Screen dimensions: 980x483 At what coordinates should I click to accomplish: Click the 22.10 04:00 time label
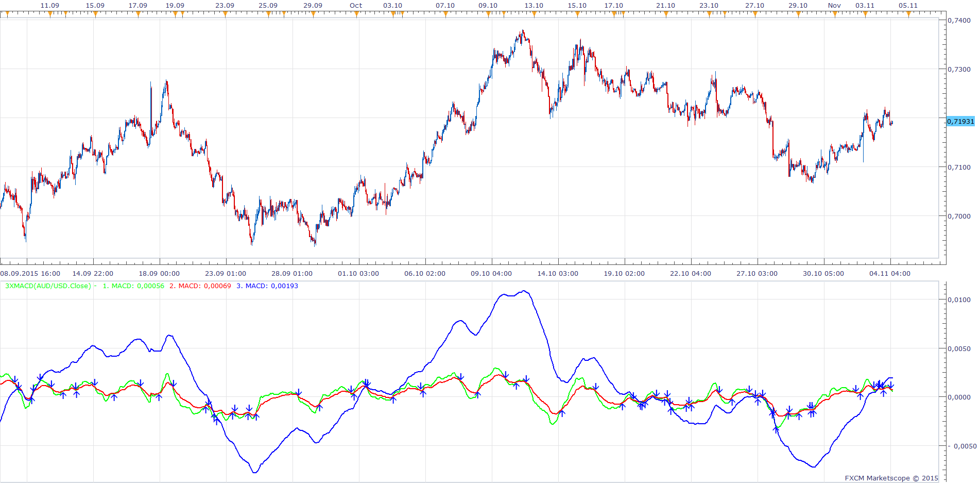(691, 274)
